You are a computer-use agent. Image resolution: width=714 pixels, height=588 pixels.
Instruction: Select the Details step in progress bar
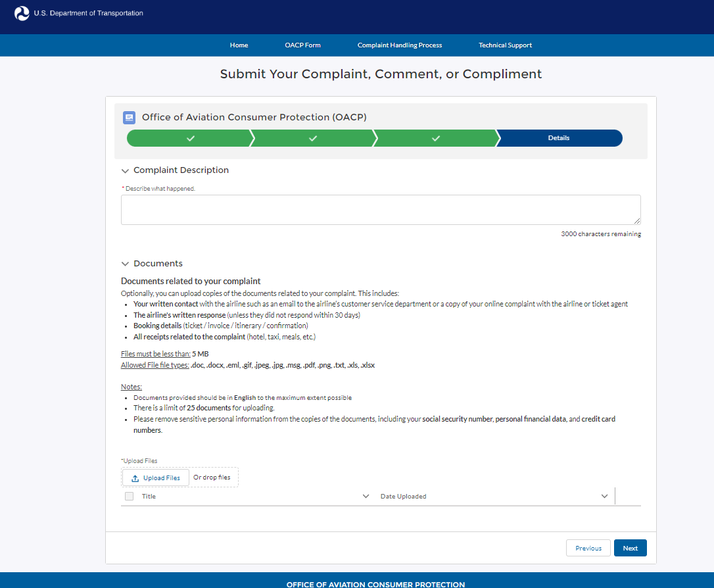tap(559, 138)
